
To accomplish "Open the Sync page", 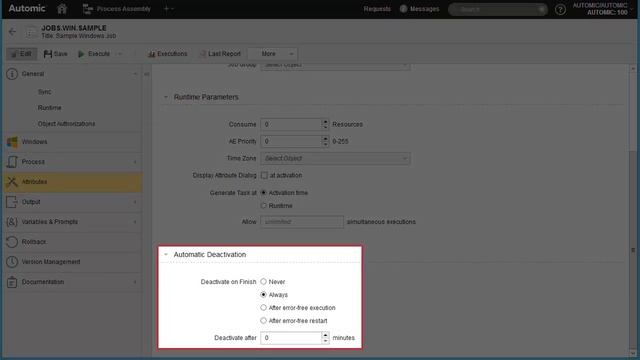I will [x=44, y=92].
